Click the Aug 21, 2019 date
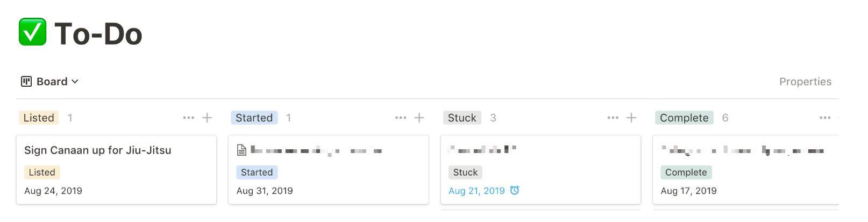The image size is (868, 222). pos(476,191)
